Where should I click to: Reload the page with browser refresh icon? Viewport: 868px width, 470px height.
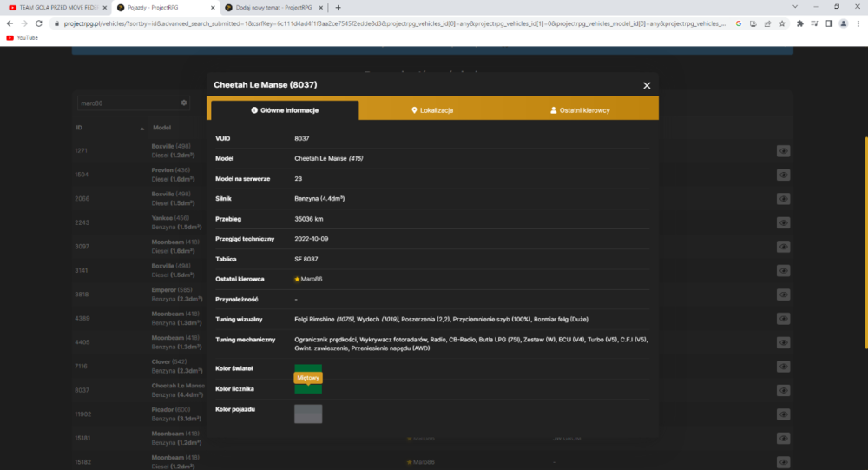(x=39, y=23)
